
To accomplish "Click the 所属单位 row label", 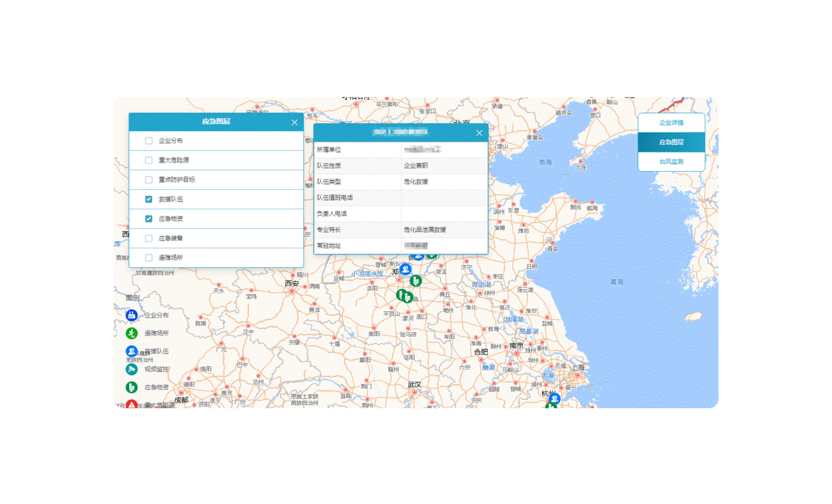I will (328, 150).
